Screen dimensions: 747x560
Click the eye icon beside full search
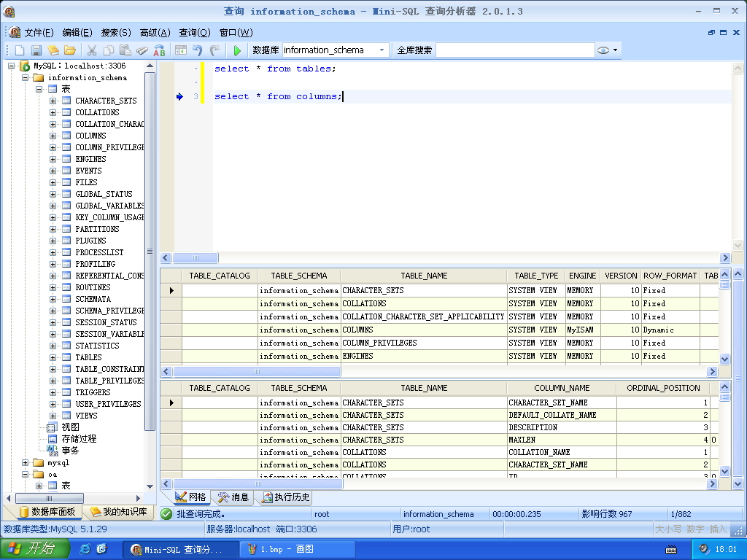coord(603,50)
